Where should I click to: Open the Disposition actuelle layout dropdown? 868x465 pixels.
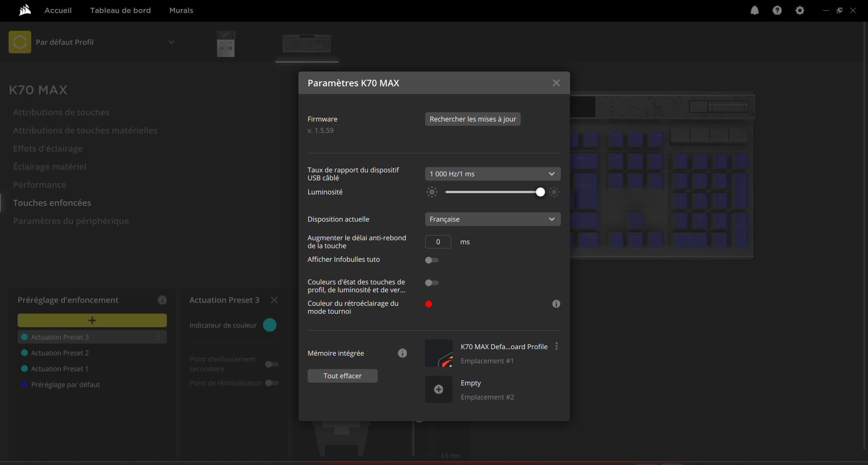point(493,219)
